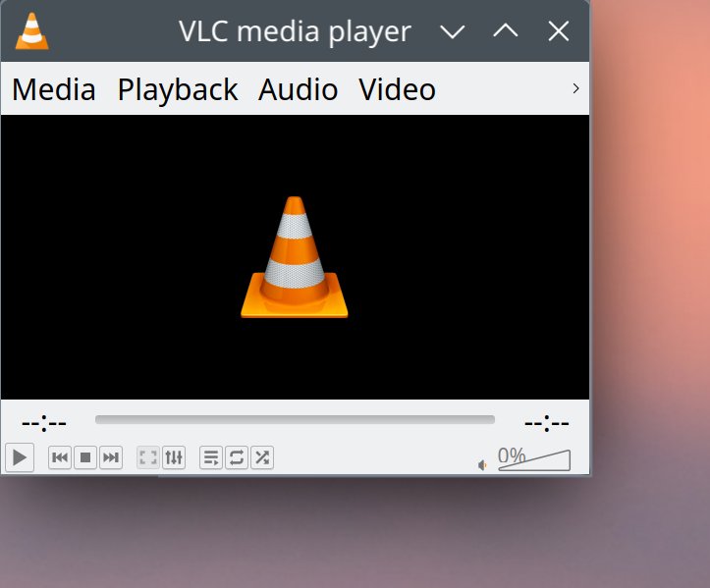
Task: Click the volume level slider
Action: coord(534,461)
